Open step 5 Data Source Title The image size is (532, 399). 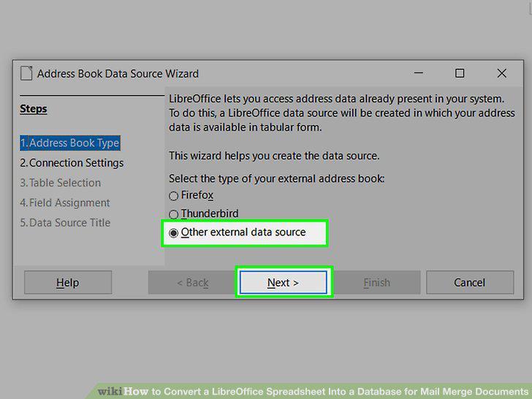coord(65,223)
